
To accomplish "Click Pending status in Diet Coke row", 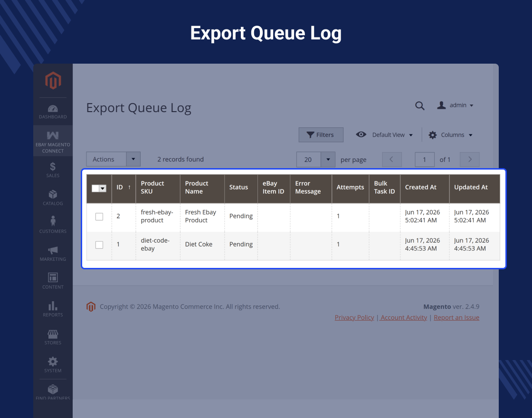I will coord(241,244).
